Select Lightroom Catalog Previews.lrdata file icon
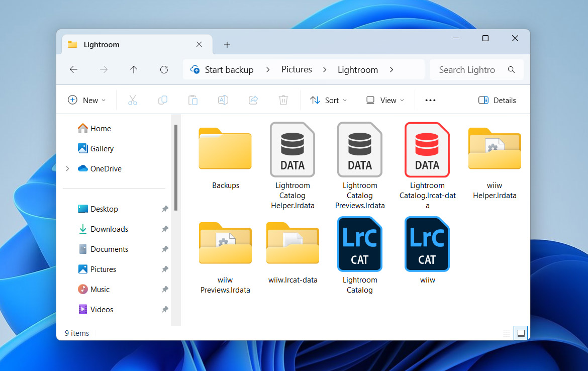 pos(360,149)
